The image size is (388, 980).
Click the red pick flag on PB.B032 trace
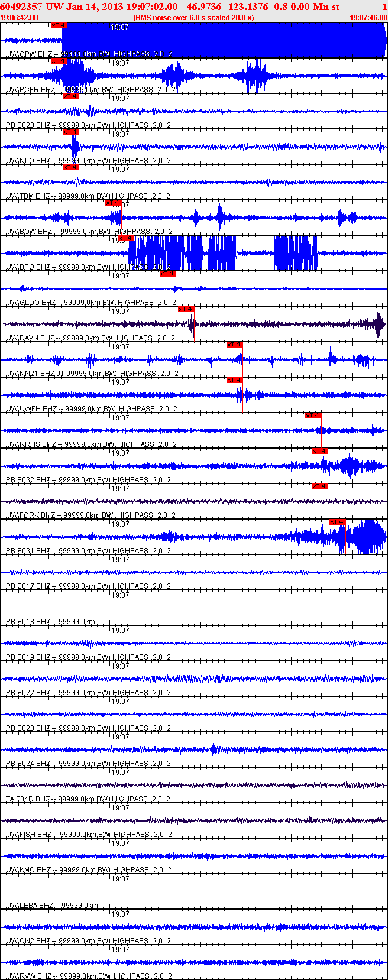point(319,451)
